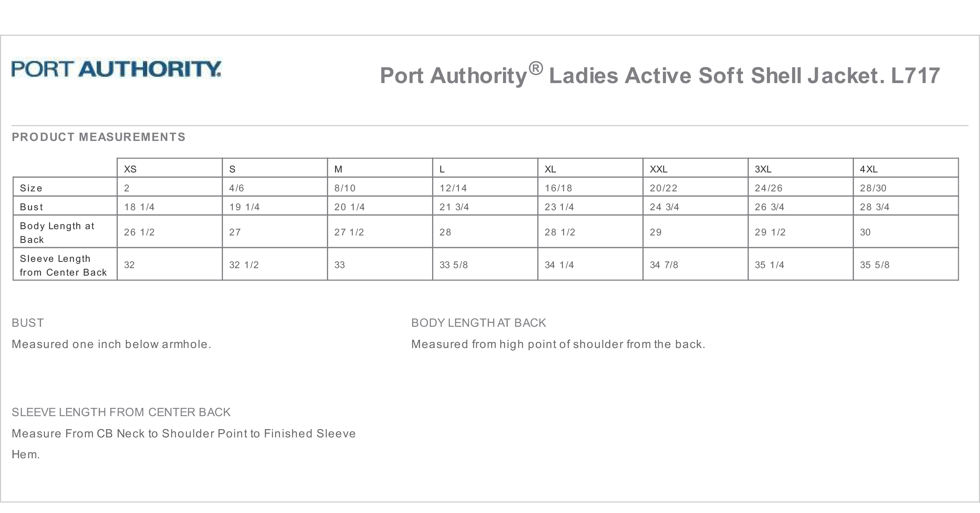This screenshot has width=980, height=513.
Task: Click the text Measured one inch below armhole
Action: tap(111, 344)
